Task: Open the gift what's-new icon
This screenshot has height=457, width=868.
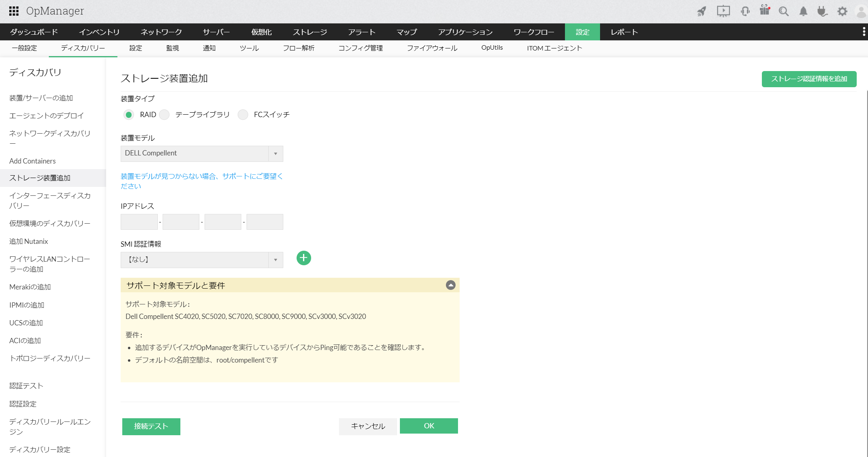Action: (764, 10)
